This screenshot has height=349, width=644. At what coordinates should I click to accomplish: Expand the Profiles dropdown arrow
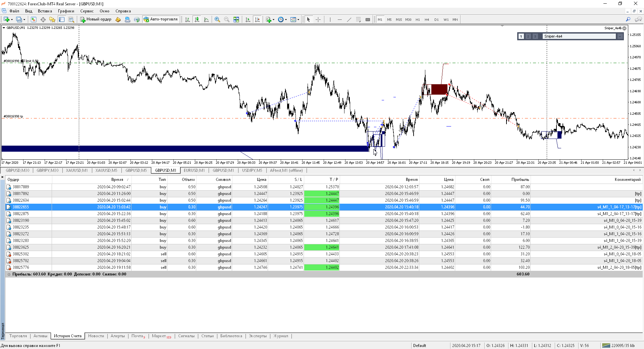coord(24,19)
